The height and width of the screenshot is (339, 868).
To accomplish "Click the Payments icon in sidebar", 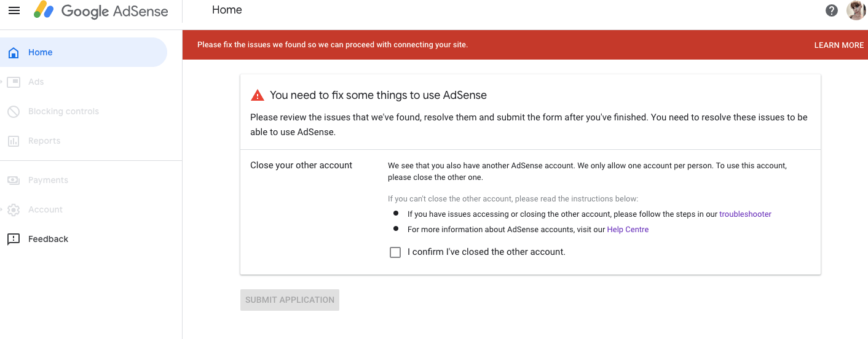I will click(x=14, y=181).
